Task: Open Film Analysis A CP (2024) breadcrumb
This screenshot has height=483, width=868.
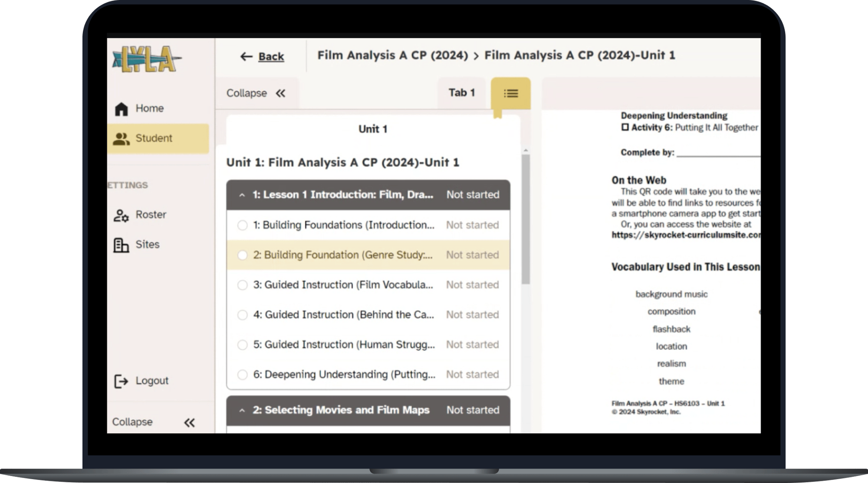Action: (392, 55)
